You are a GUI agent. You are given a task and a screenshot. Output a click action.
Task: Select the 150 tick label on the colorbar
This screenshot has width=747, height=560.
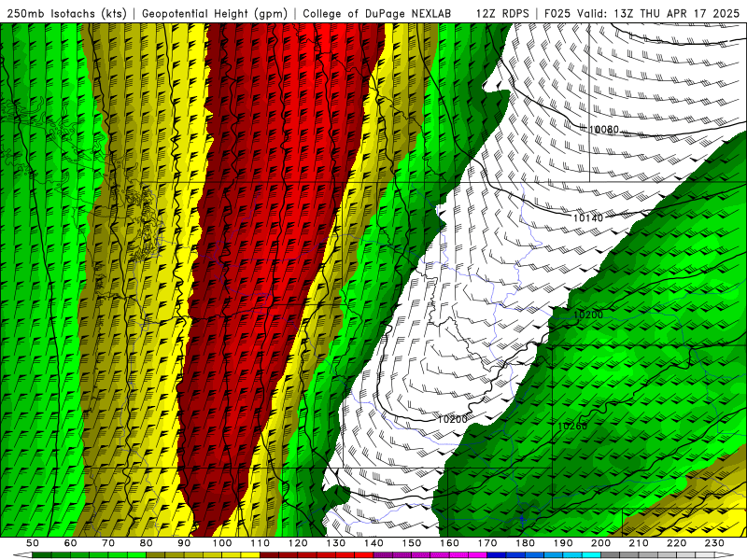(412, 543)
